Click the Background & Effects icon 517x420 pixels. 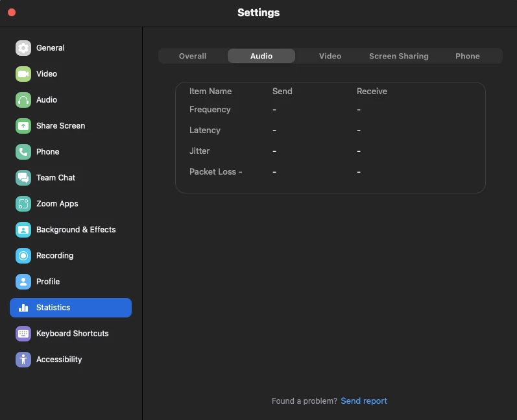[x=23, y=230]
